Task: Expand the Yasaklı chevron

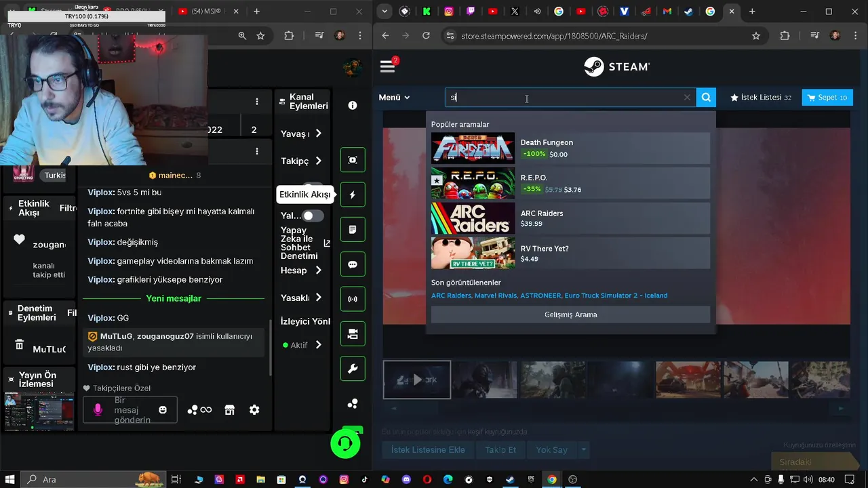Action: pyautogui.click(x=318, y=298)
